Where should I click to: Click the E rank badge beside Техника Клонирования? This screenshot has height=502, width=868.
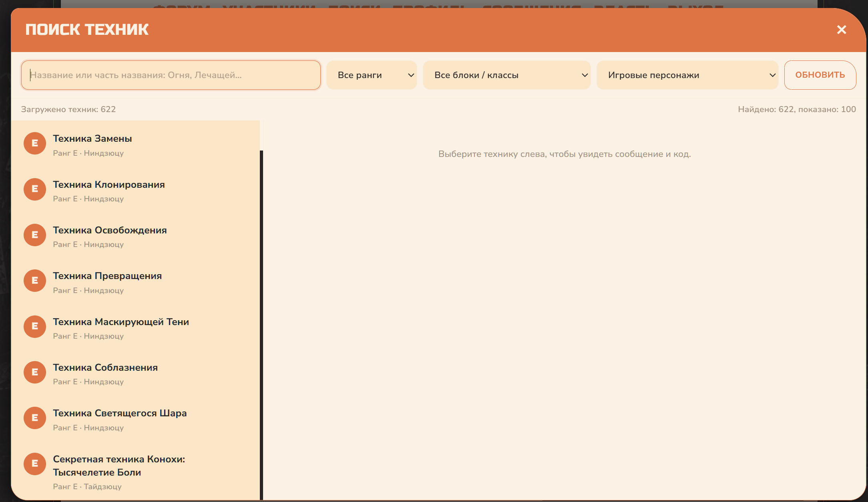pos(35,189)
